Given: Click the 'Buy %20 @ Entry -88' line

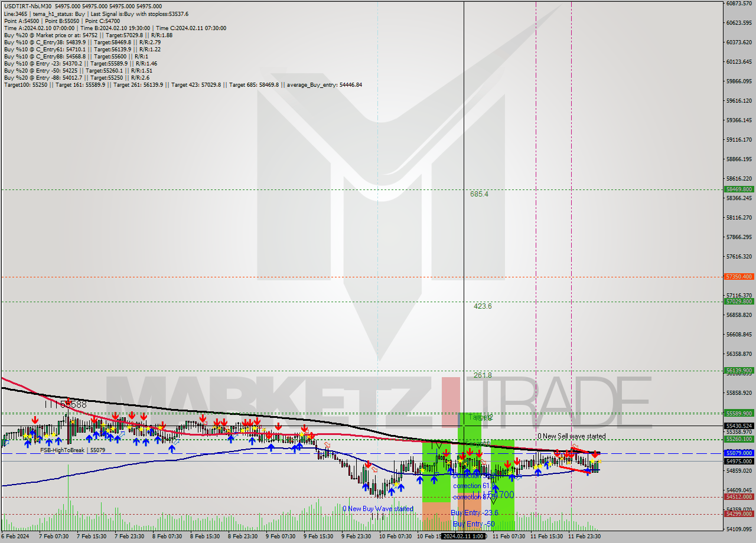Looking at the screenshot, I should click(x=76, y=77).
